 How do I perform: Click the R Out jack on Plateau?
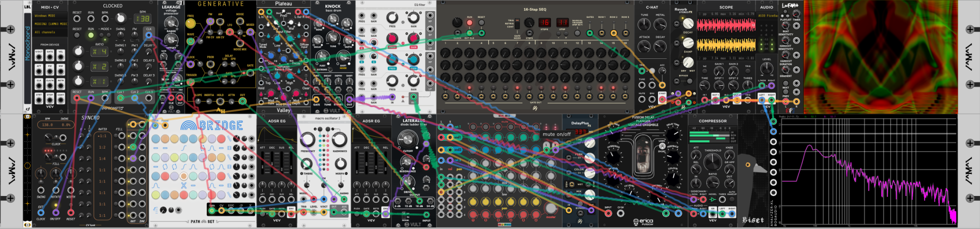(x=306, y=12)
